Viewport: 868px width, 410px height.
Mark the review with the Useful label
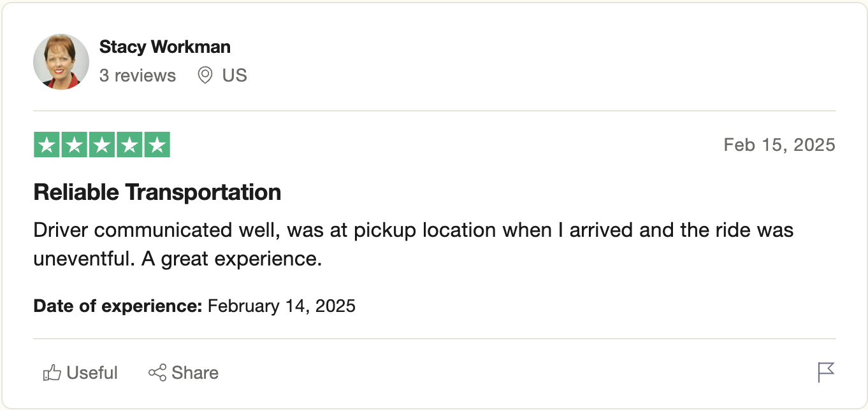coord(92,373)
